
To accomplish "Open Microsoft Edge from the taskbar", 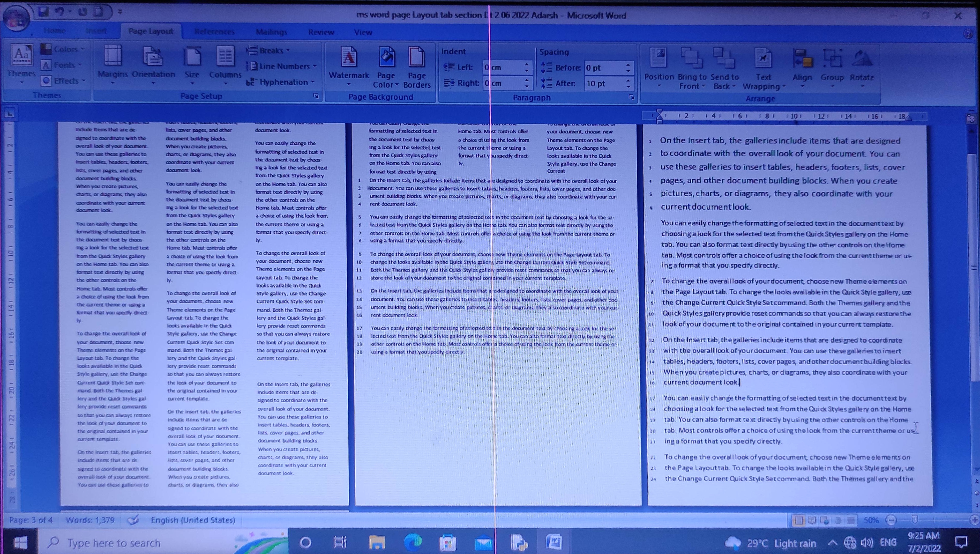I will pos(413,542).
